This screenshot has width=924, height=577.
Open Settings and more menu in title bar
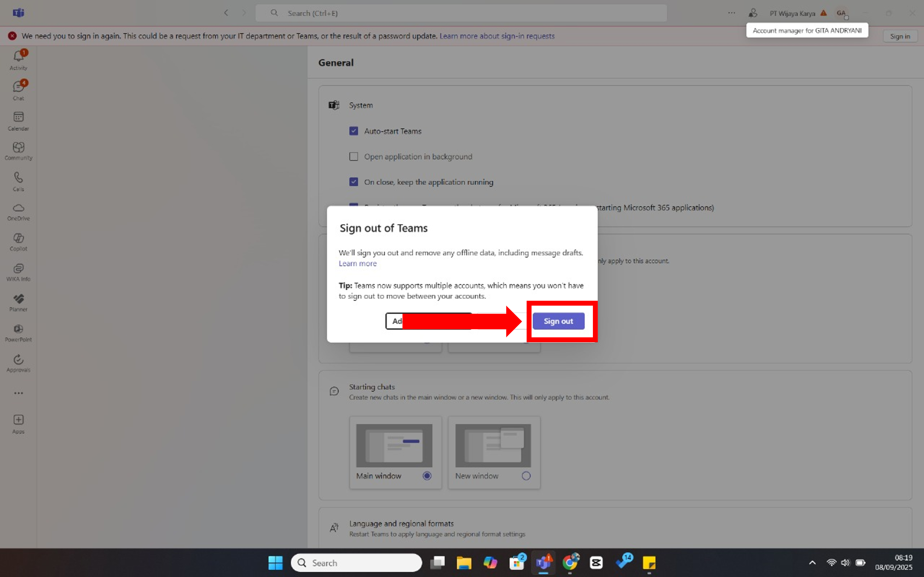coord(731,13)
